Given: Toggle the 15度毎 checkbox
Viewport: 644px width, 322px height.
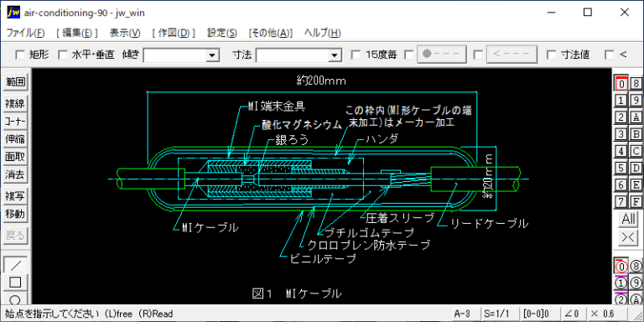Looking at the screenshot, I should [x=356, y=55].
